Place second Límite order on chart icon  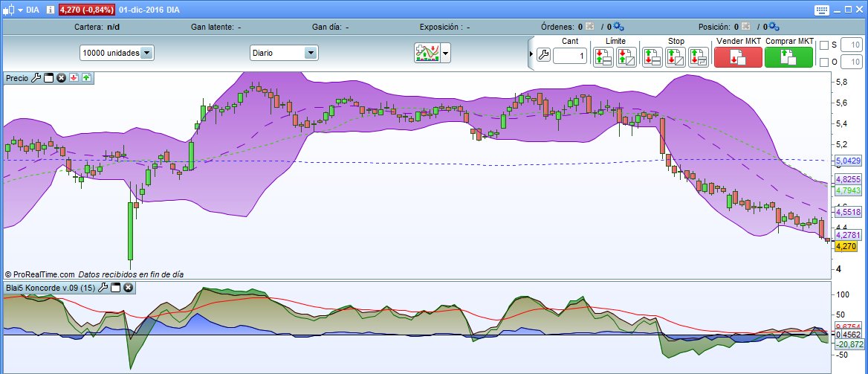(x=626, y=57)
